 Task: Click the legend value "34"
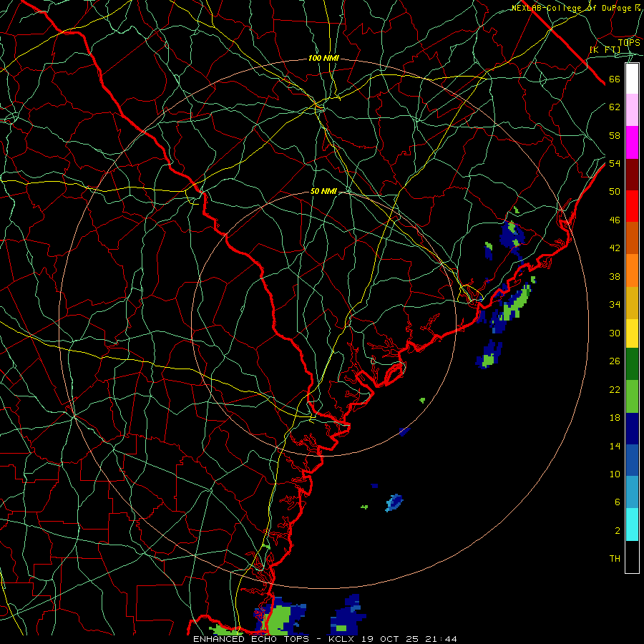coord(615,305)
